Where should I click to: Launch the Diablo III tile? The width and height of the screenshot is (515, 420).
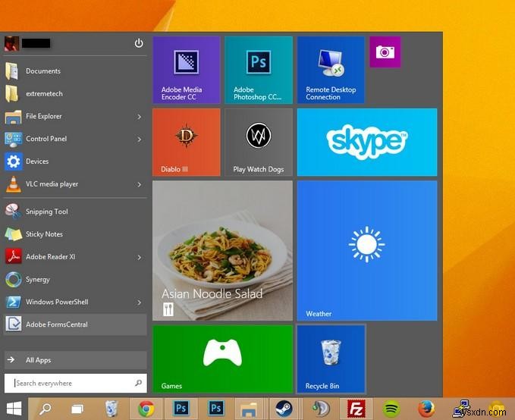click(x=187, y=143)
